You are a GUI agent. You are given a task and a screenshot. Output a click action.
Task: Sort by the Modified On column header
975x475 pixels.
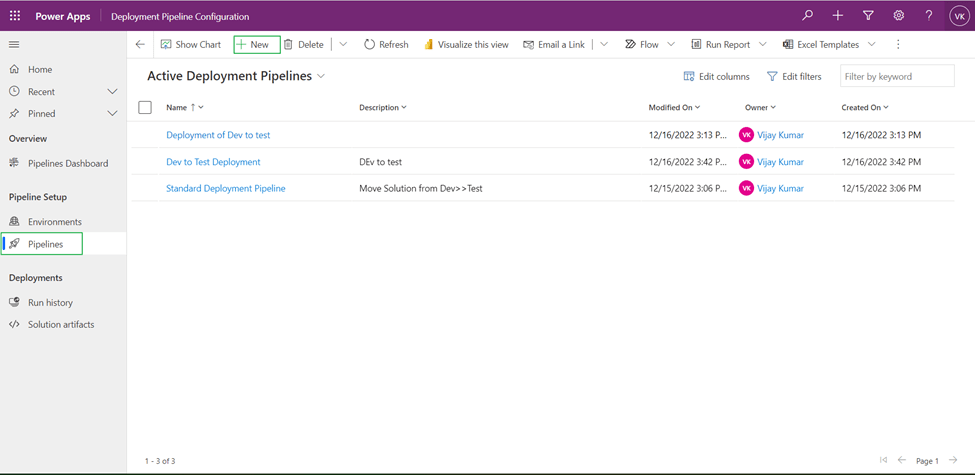(673, 107)
